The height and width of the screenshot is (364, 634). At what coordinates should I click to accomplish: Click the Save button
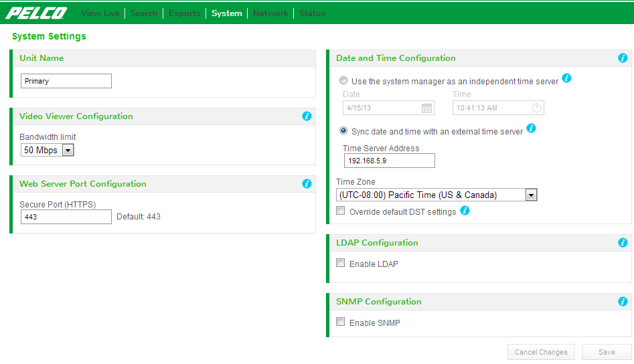(x=607, y=352)
